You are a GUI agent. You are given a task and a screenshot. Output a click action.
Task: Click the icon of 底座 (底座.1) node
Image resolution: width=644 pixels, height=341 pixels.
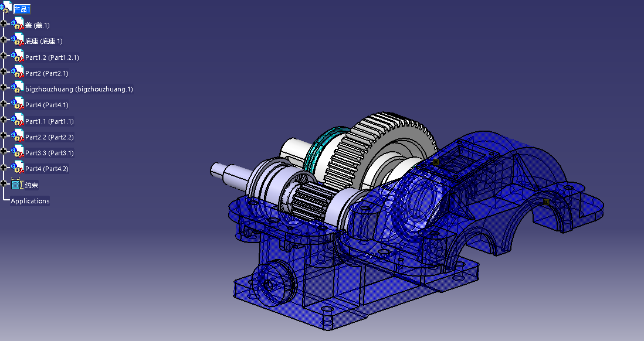pyautogui.click(x=17, y=40)
